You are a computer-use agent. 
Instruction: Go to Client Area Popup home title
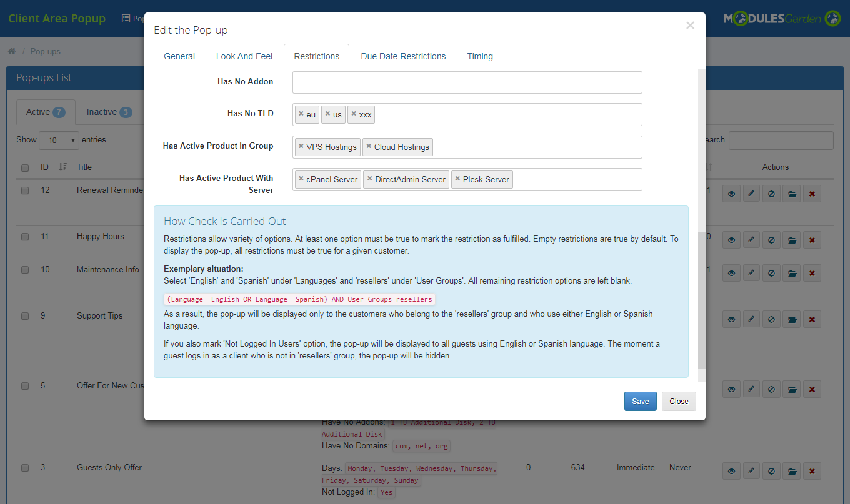[x=57, y=18]
